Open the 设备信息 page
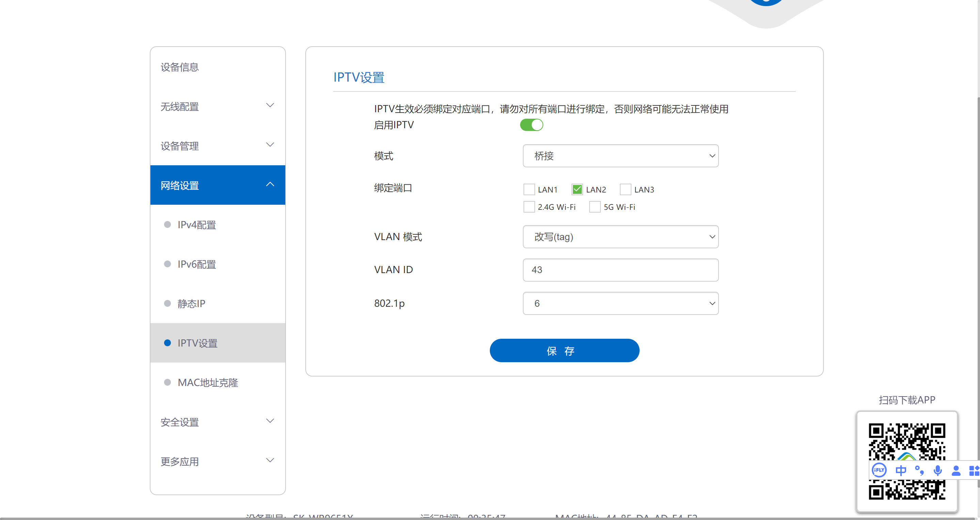This screenshot has height=520, width=980. [x=218, y=67]
